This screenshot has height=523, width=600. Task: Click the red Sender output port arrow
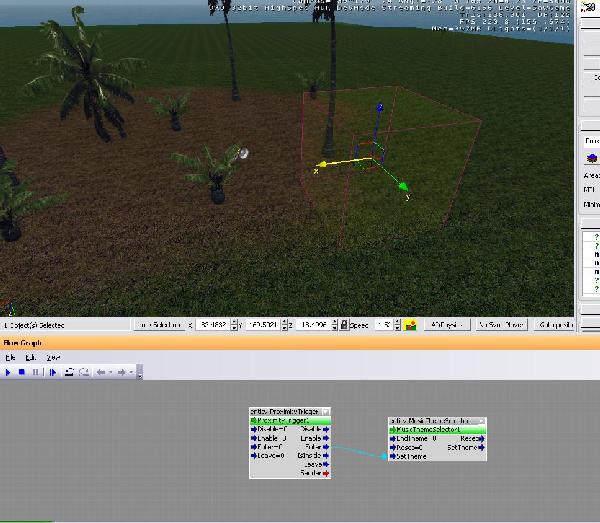pos(326,473)
